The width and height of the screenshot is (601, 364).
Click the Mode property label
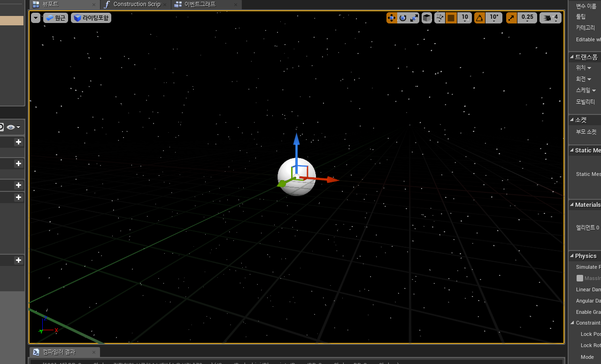click(587, 357)
